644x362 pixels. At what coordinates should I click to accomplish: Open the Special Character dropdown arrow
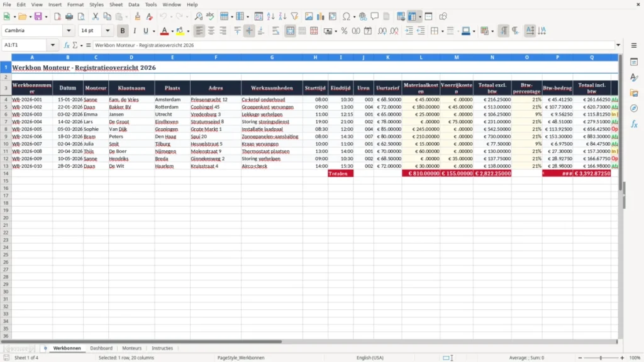pos(354,17)
